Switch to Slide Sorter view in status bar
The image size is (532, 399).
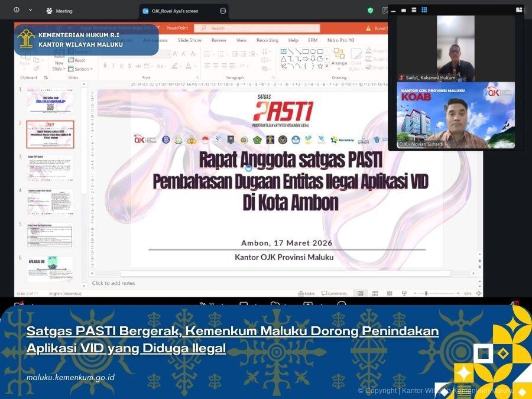tap(374, 292)
